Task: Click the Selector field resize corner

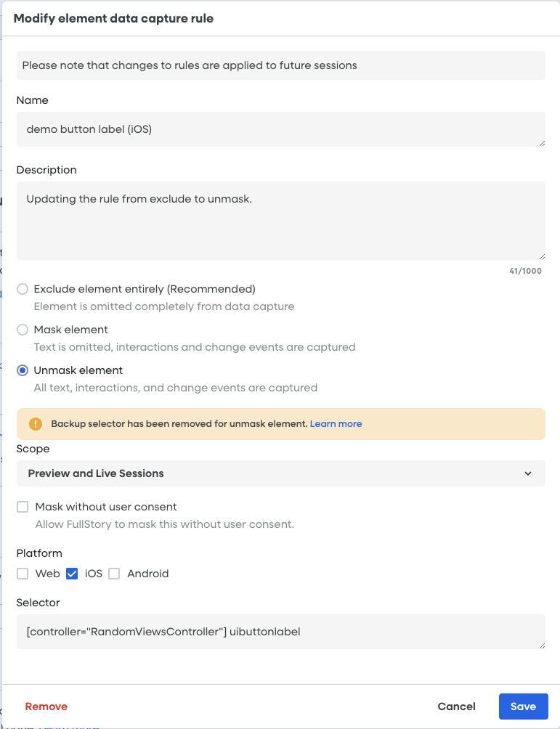Action: click(542, 645)
